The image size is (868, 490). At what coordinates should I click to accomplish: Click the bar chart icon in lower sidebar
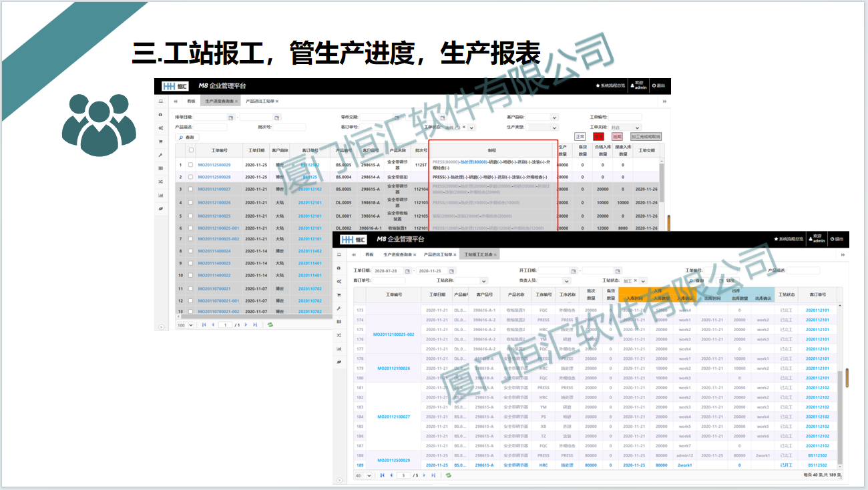(x=339, y=348)
